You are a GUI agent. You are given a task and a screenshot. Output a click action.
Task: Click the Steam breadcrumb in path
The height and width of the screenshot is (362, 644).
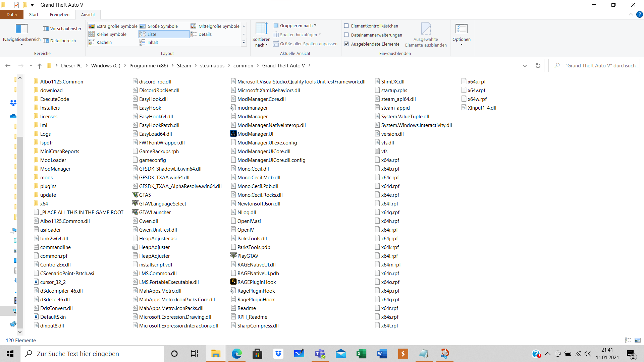point(184,66)
